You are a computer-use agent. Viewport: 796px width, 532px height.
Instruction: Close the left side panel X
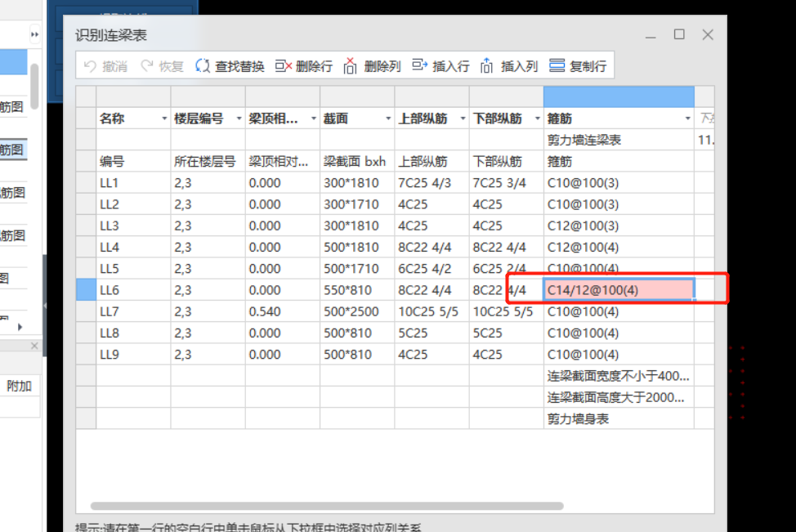click(x=34, y=346)
